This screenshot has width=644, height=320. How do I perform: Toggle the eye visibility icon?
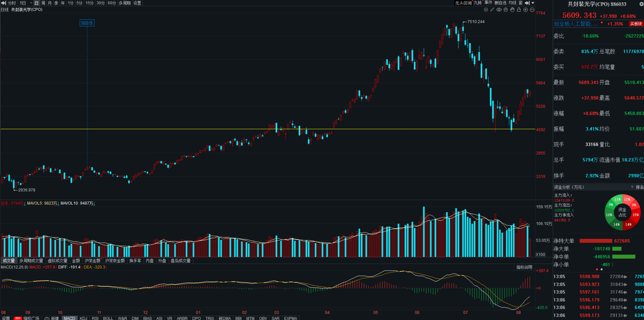(x=499, y=10)
